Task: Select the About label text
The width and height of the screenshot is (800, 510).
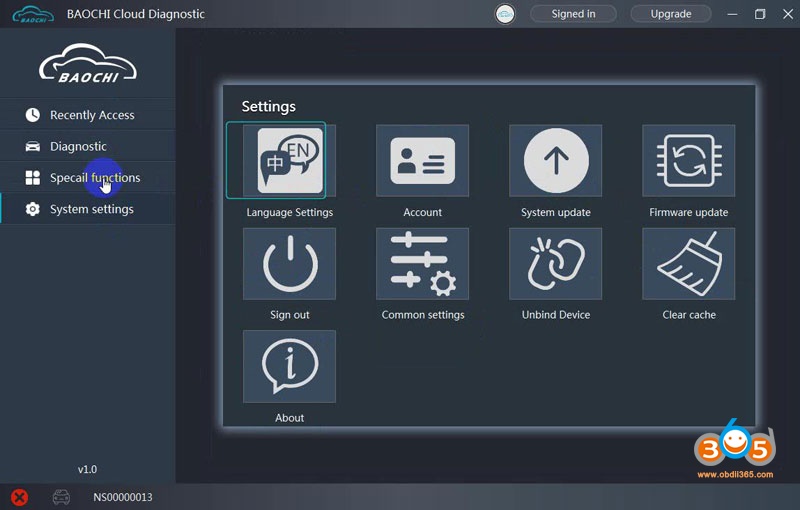Action: [289, 418]
